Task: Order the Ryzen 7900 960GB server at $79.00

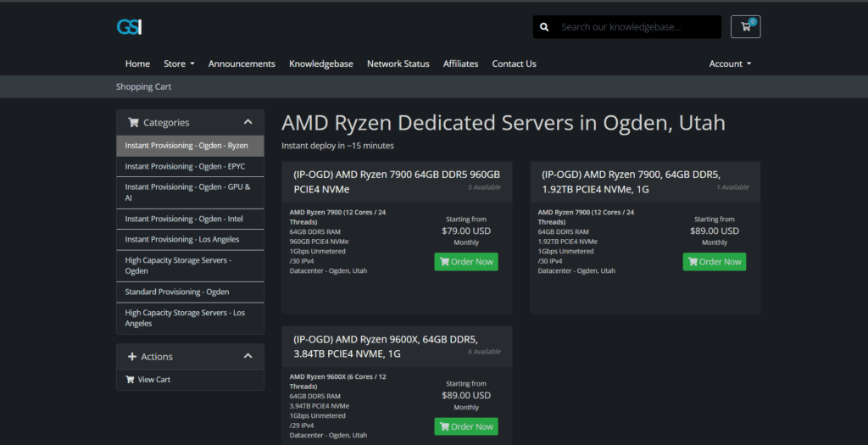Action: (466, 262)
